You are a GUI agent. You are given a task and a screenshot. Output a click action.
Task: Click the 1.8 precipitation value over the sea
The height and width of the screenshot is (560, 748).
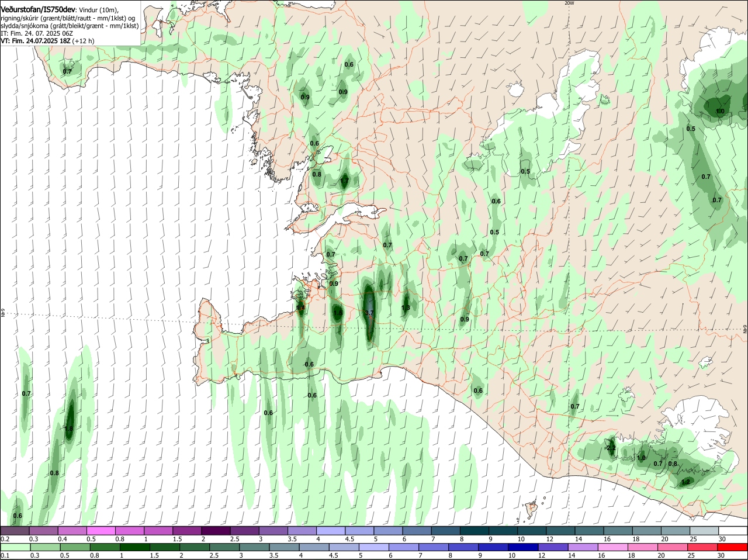click(68, 428)
